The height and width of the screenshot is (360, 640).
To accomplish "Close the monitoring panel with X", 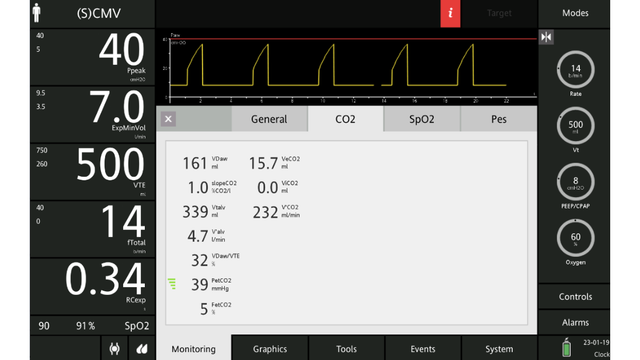I will coord(168,119).
